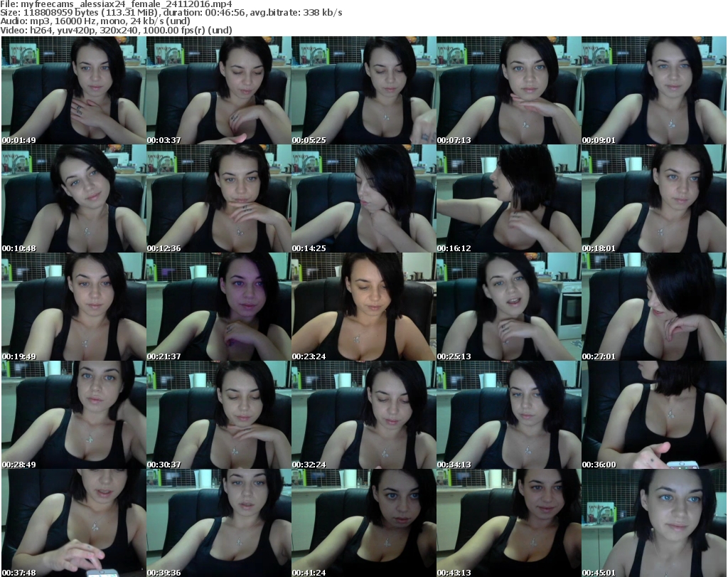Open the frame stamped 00:10:48

(74, 198)
